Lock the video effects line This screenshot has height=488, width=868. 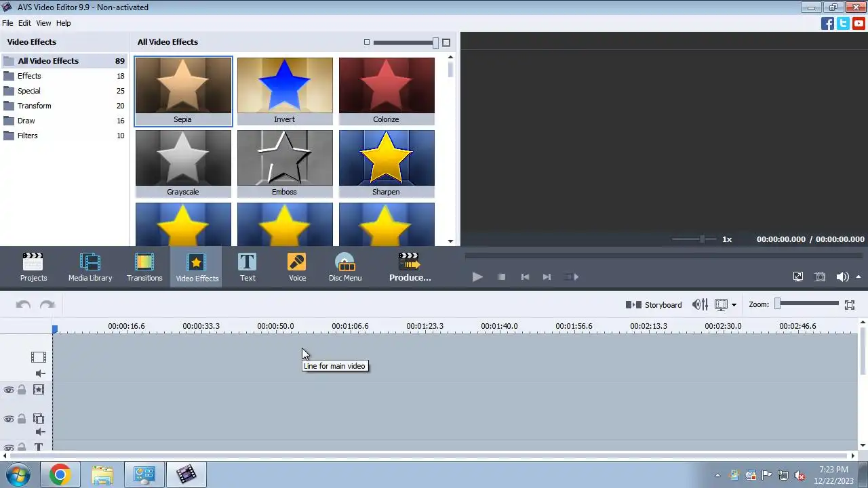pos(22,390)
